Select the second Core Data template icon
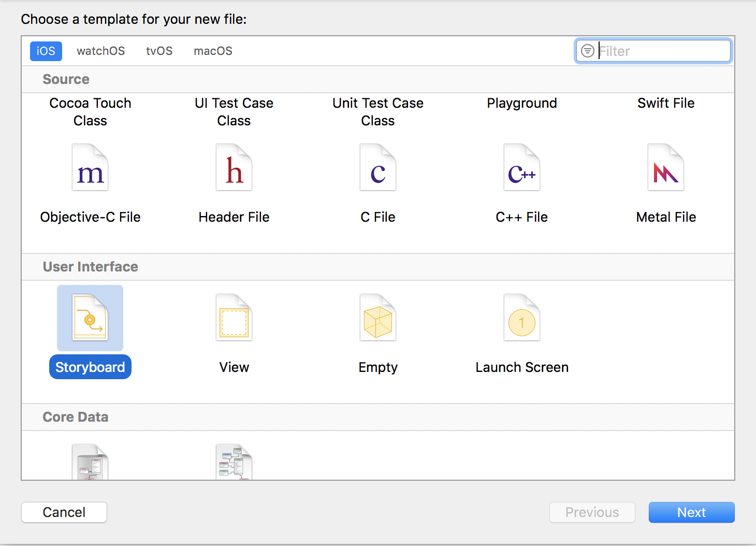Screen dimensions: 756x546 click(234, 462)
